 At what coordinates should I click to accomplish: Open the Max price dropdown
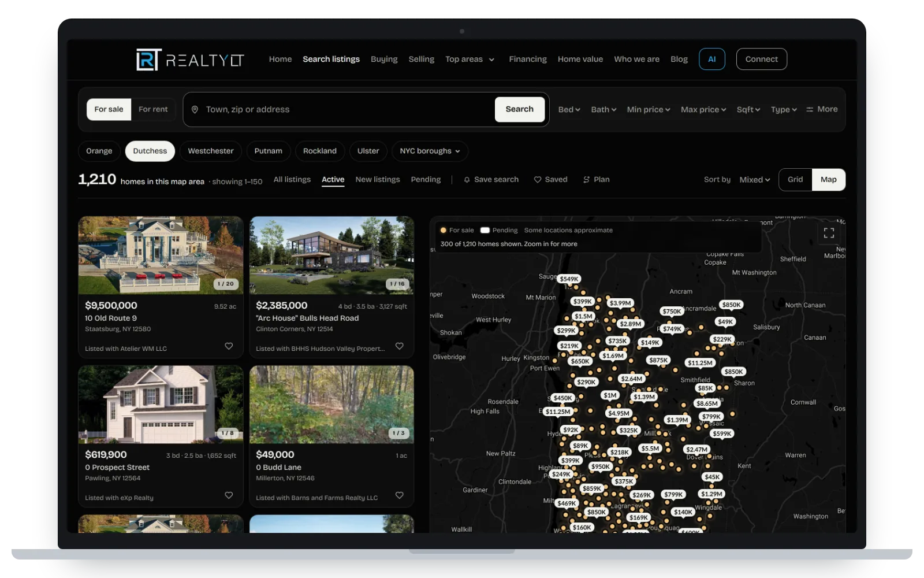point(703,110)
